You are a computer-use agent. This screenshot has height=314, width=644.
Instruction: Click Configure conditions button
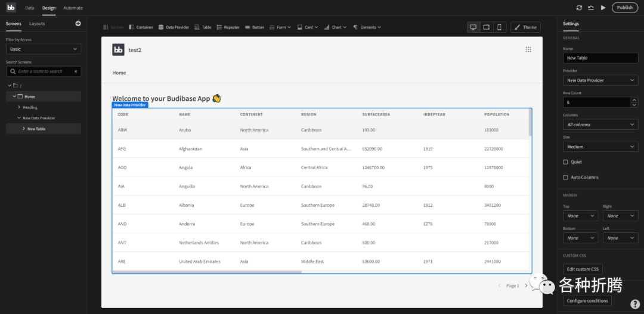pyautogui.click(x=587, y=301)
